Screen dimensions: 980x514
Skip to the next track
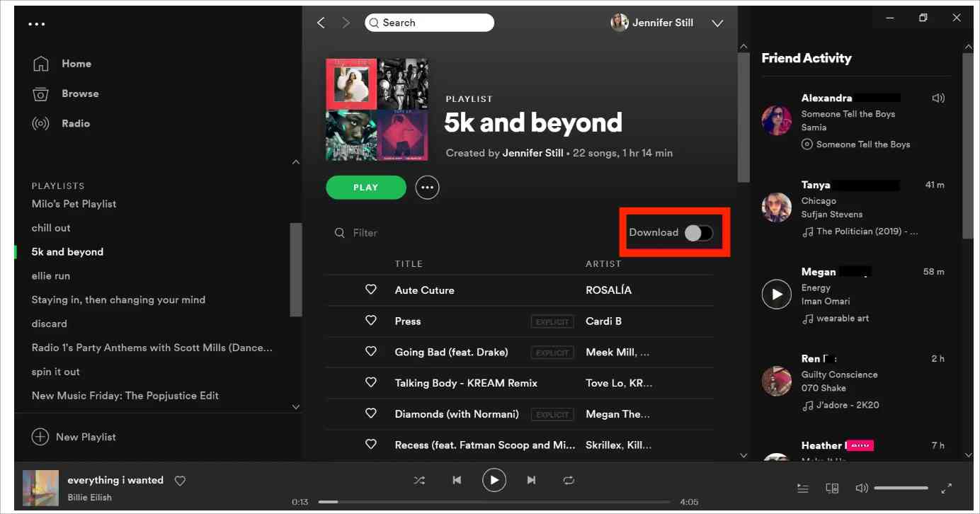pyautogui.click(x=531, y=480)
